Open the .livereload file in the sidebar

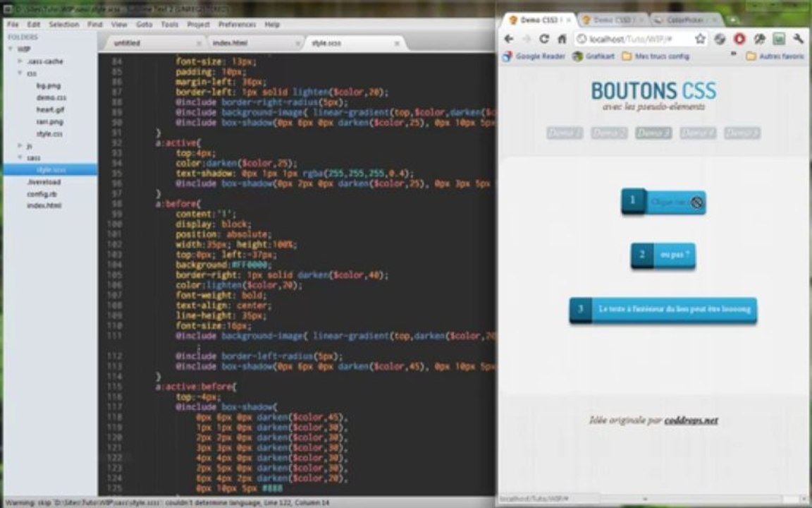tap(44, 182)
